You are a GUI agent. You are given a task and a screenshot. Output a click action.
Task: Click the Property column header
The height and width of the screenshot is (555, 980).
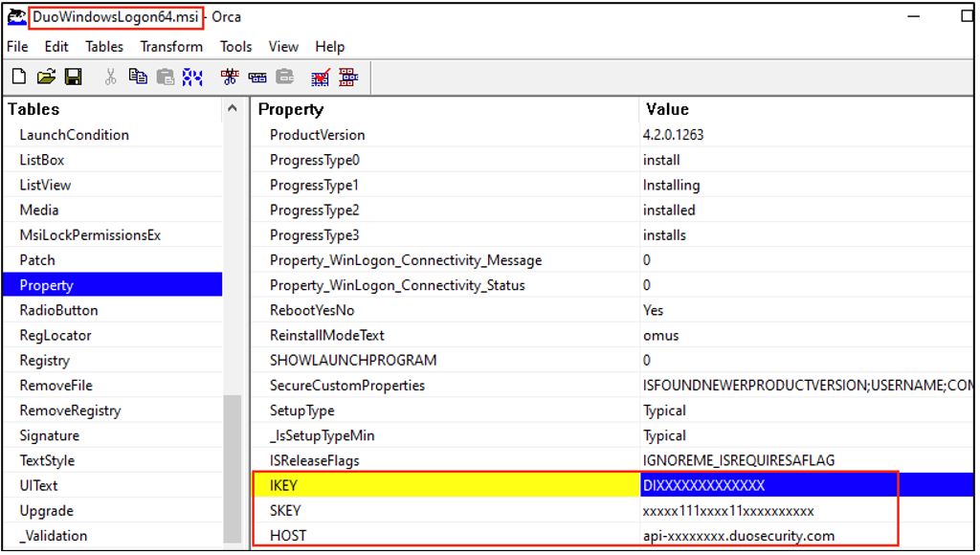pyautogui.click(x=445, y=109)
